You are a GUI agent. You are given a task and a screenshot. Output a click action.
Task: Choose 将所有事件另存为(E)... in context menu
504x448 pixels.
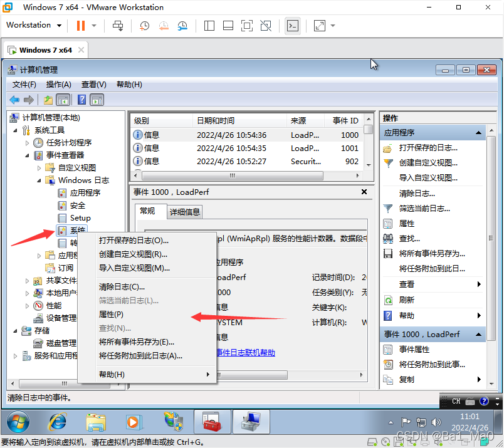[x=137, y=342]
